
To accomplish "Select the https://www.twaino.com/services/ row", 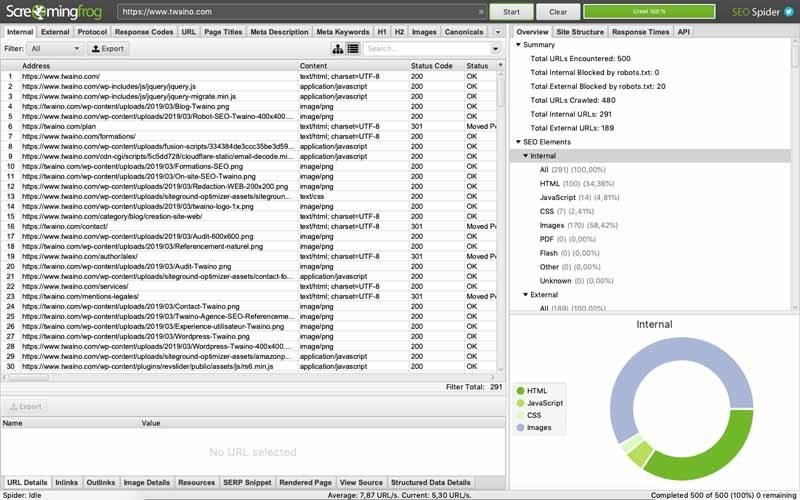I will pyautogui.click(x=248, y=286).
